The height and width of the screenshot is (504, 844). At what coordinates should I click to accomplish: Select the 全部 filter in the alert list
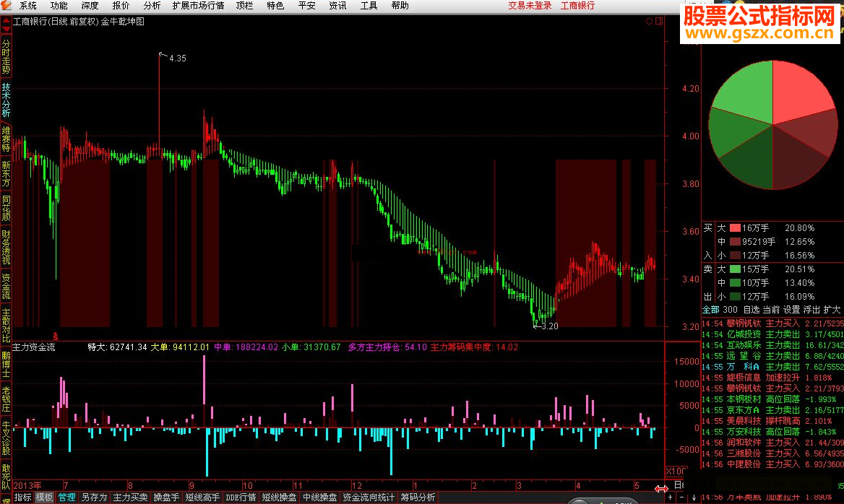pyautogui.click(x=710, y=310)
